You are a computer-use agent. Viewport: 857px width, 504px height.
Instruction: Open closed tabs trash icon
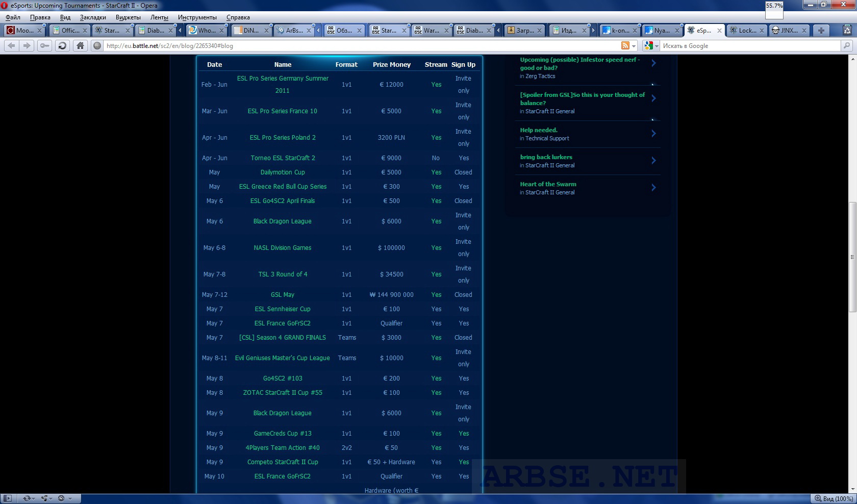click(x=848, y=31)
